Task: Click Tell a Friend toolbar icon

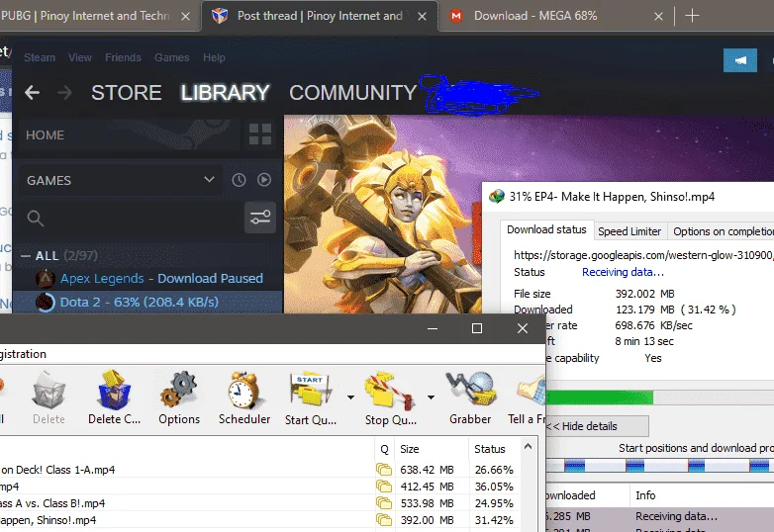Action: click(528, 399)
